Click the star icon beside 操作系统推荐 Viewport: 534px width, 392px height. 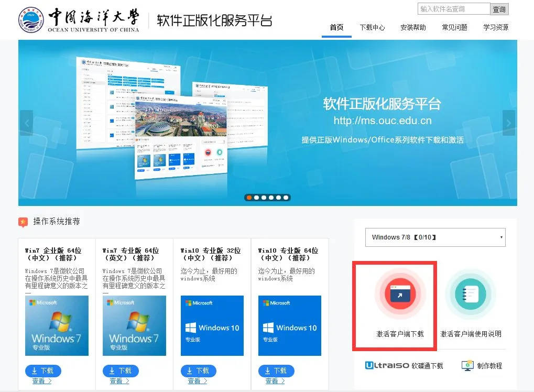click(23, 222)
